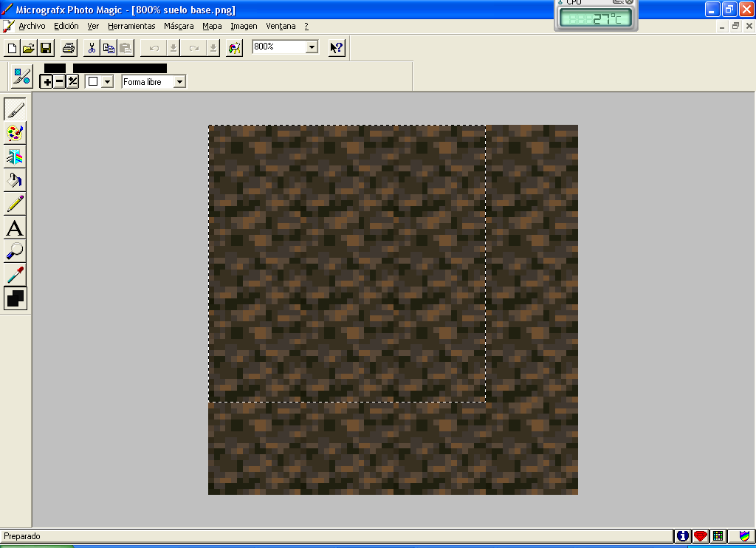The image size is (756, 548).
Task: Save the image with floppy icon
Action: (x=45, y=48)
